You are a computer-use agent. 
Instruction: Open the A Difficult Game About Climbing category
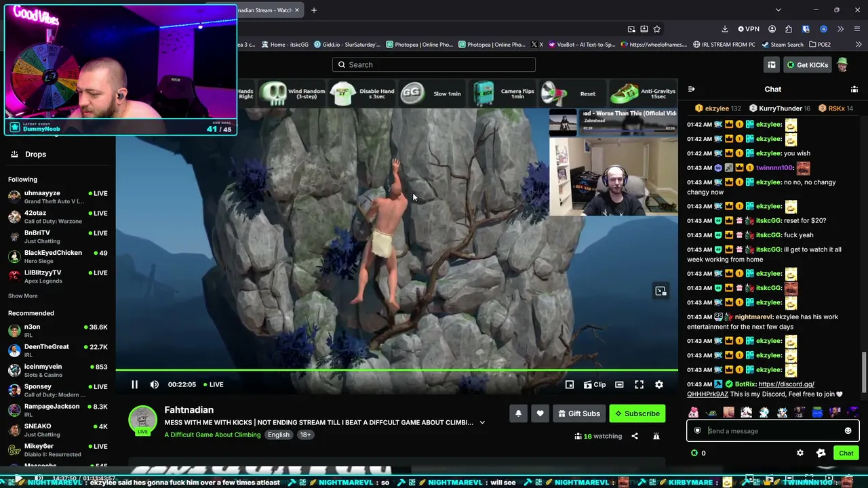(x=212, y=434)
